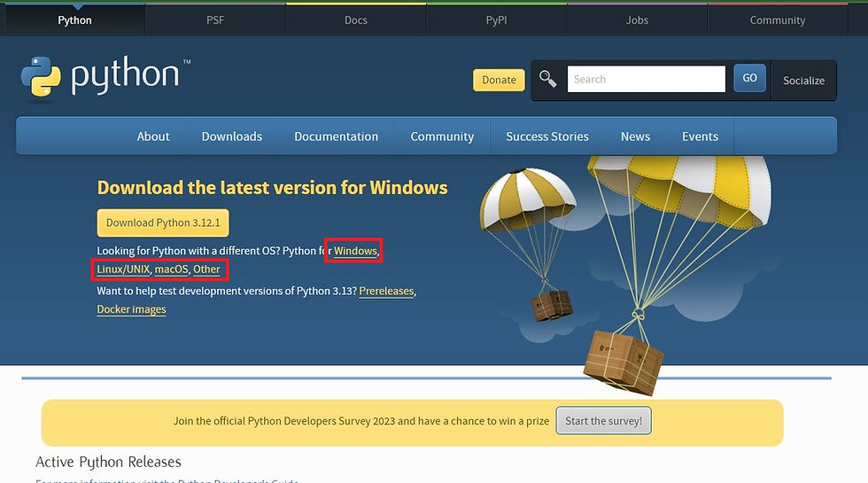Follow the macOS download link
This screenshot has height=483, width=868.
click(172, 269)
